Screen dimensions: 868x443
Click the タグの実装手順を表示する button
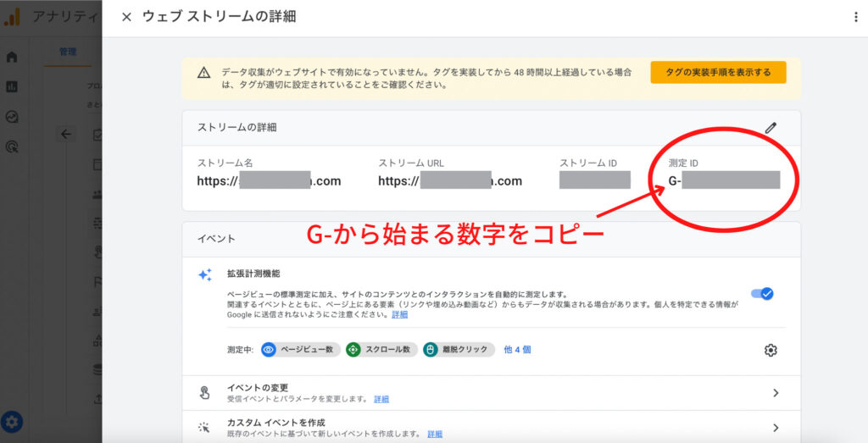[718, 73]
